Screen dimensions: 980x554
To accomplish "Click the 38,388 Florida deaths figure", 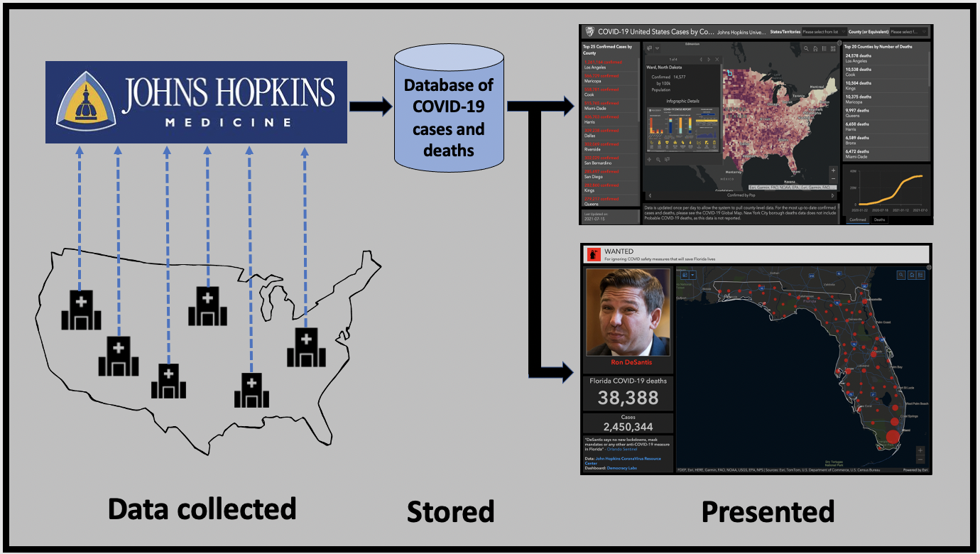I will point(628,398).
